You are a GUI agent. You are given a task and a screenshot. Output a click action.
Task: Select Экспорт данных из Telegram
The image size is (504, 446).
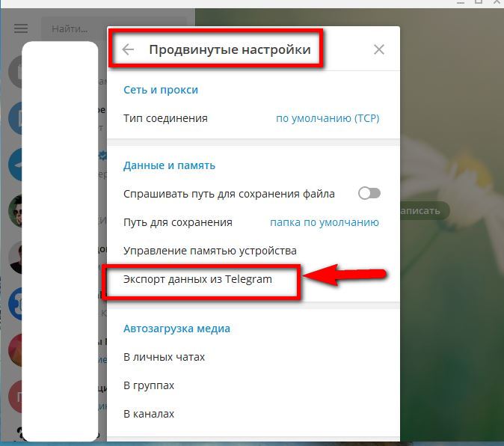pyautogui.click(x=253, y=279)
